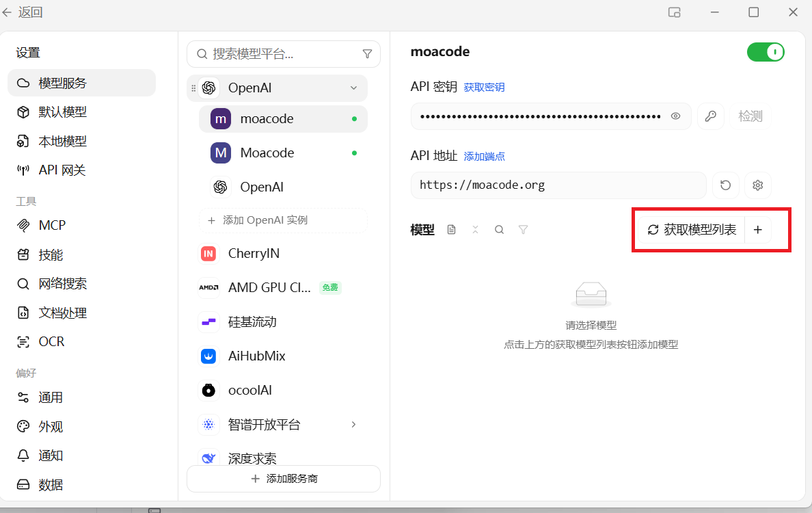Expand the 智谱开放平台 provider chevron
The image size is (812, 513).
coord(353,424)
